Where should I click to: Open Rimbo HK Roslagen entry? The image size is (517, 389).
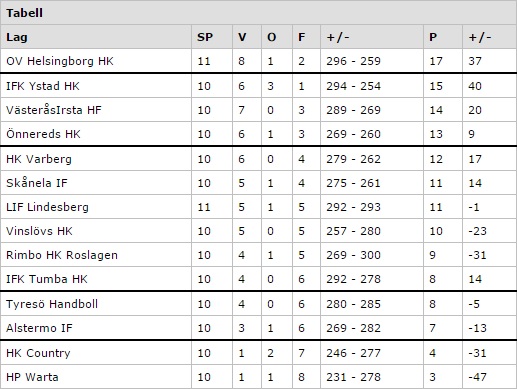62,255
